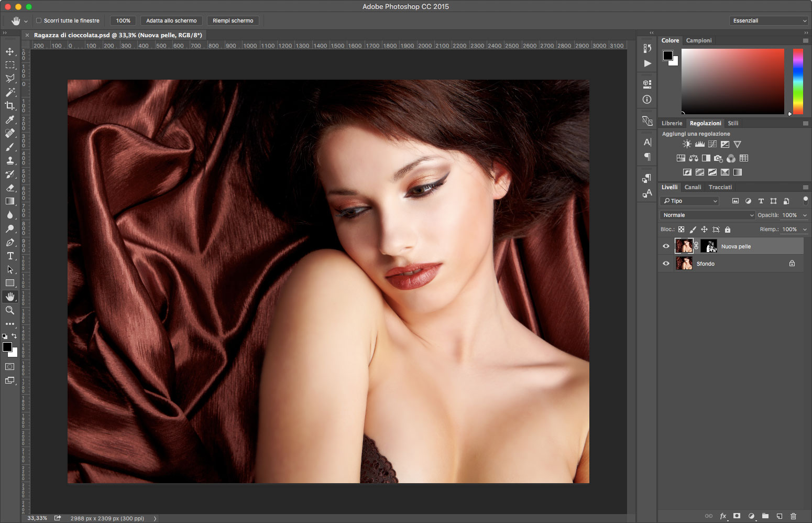
Task: Select the Move tool
Action: pos(10,51)
